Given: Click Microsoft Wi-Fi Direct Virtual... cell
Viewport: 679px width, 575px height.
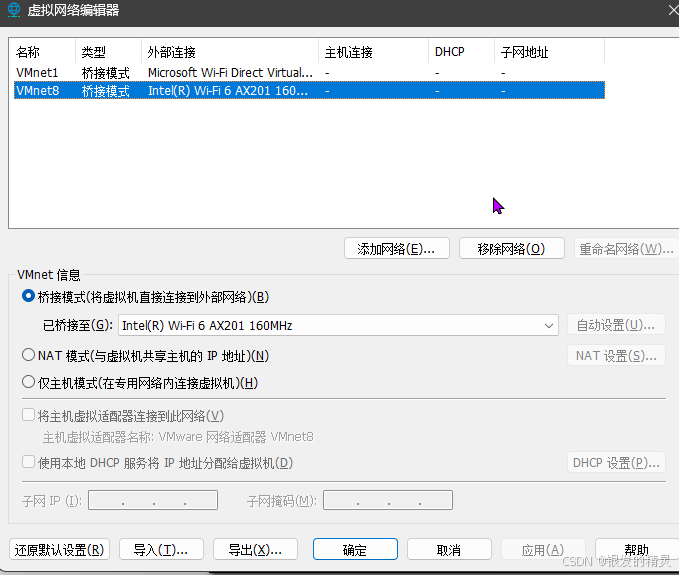Looking at the screenshot, I should point(230,72).
